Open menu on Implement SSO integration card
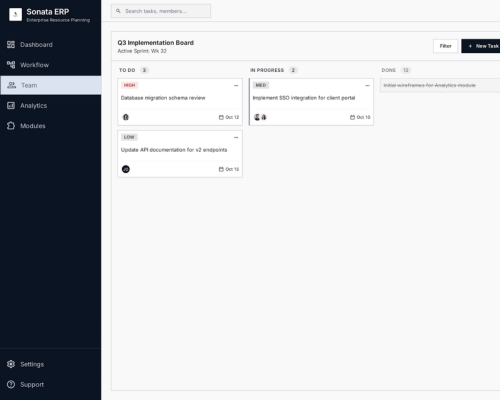The height and width of the screenshot is (400, 500). (367, 86)
